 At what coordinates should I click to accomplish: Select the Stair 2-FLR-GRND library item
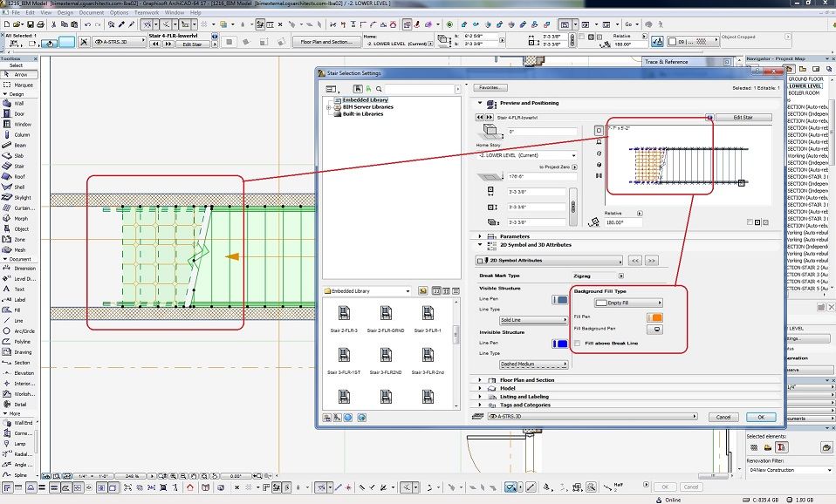pyautogui.click(x=386, y=317)
